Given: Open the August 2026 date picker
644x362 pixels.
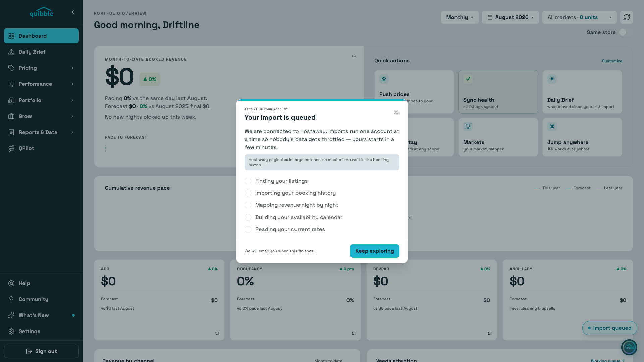Looking at the screenshot, I should coord(510,17).
